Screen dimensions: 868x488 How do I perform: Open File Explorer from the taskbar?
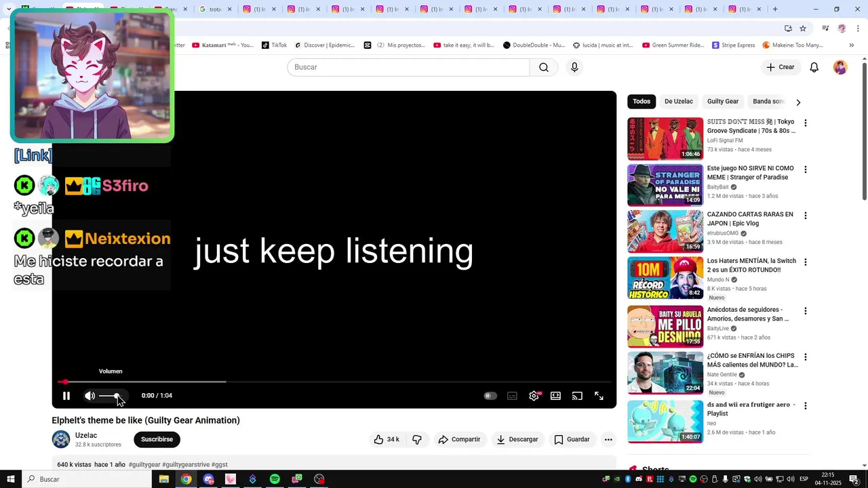pyautogui.click(x=164, y=479)
